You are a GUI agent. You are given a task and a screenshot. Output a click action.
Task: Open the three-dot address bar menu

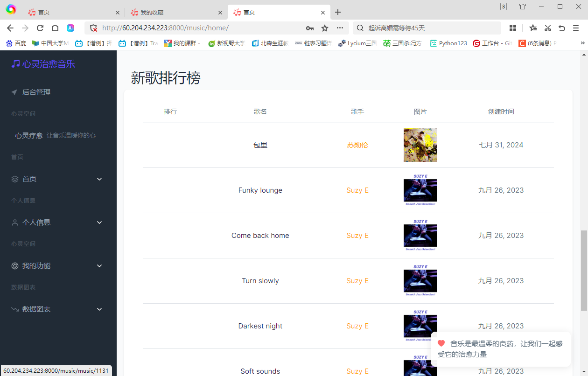(x=340, y=28)
